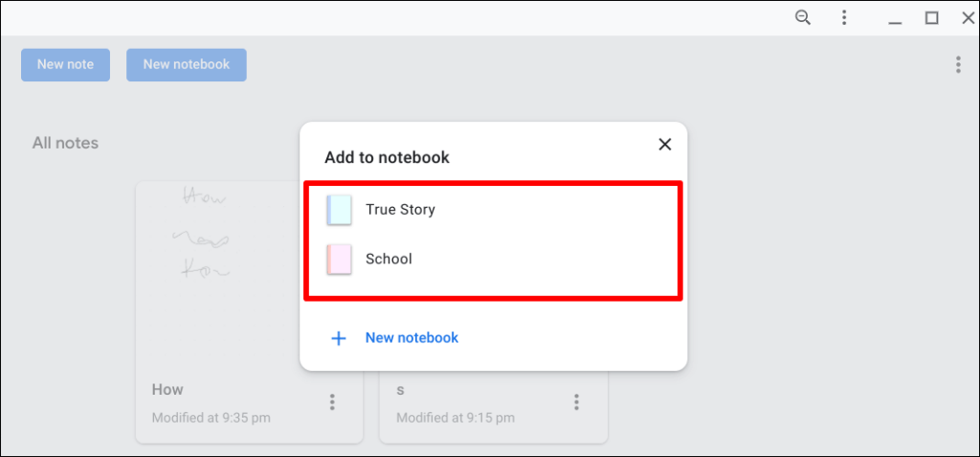Minimize the application window

895,17
